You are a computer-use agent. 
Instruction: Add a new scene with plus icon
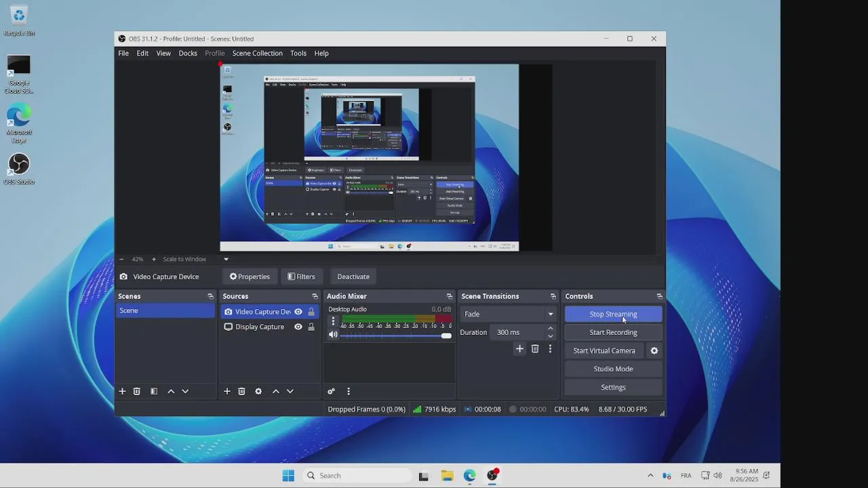tap(122, 391)
